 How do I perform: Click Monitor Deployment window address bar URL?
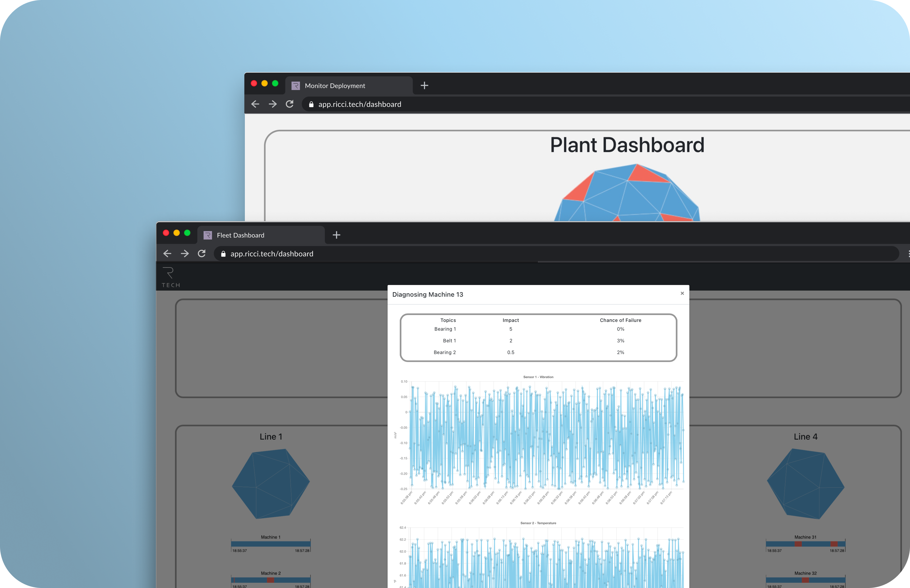tap(360, 104)
